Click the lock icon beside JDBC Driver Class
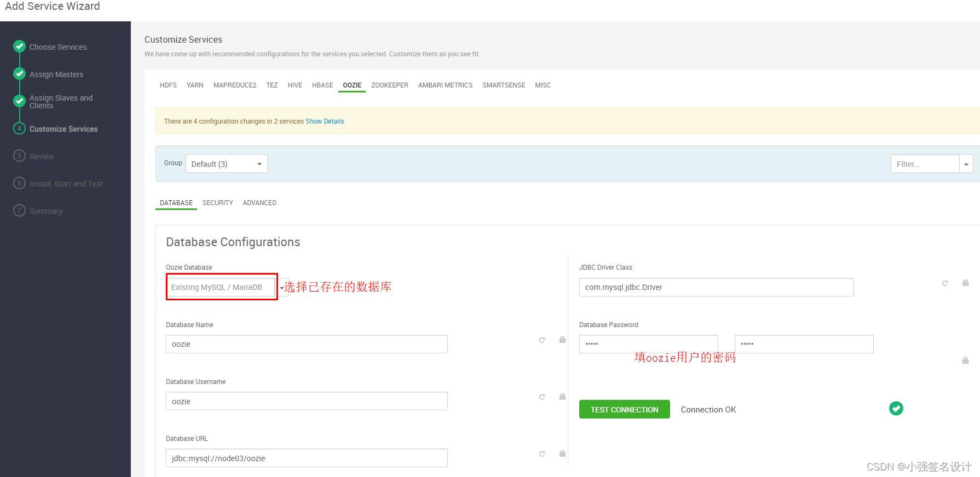The width and height of the screenshot is (980, 477). point(965,283)
